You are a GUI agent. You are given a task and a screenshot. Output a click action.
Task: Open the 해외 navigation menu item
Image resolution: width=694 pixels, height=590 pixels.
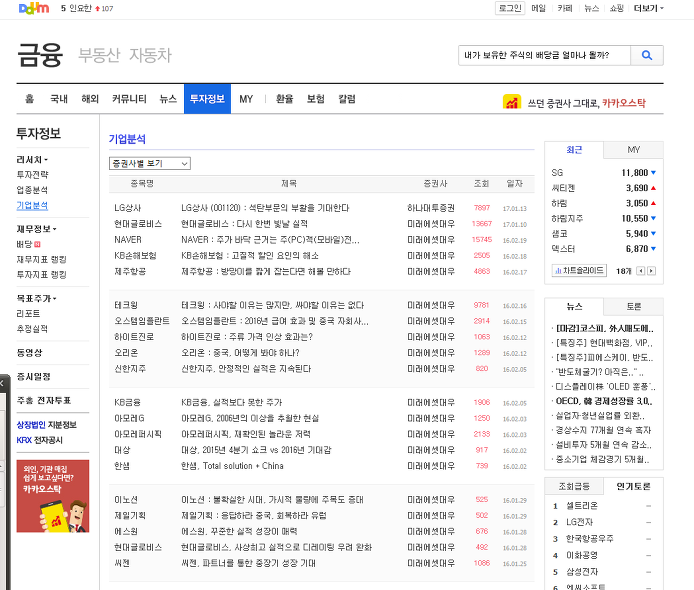90,99
